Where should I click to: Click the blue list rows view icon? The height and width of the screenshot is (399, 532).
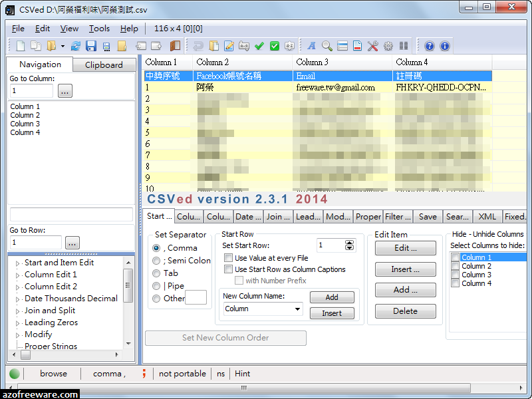point(342,46)
